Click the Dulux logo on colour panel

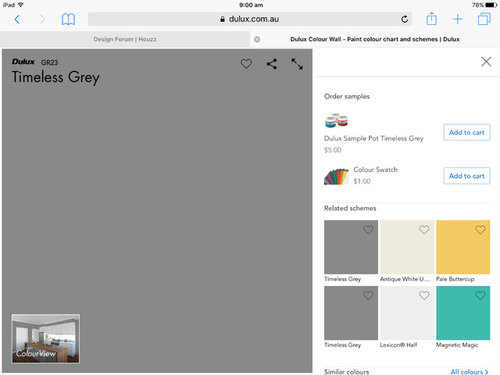23,62
